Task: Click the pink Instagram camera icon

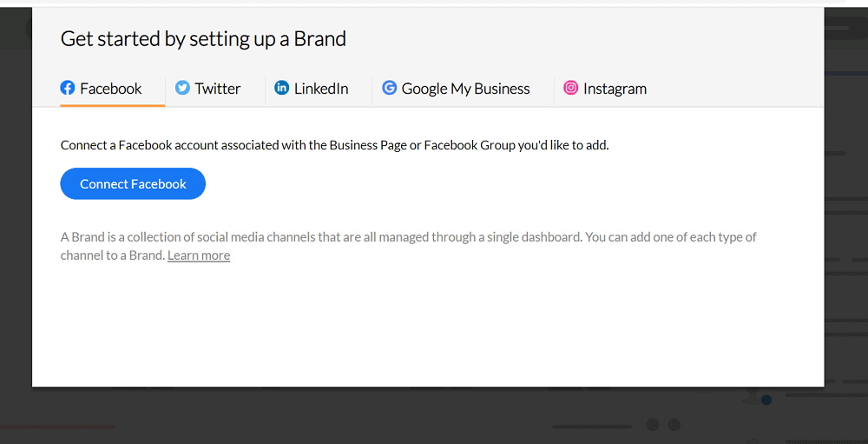Action: (x=571, y=88)
